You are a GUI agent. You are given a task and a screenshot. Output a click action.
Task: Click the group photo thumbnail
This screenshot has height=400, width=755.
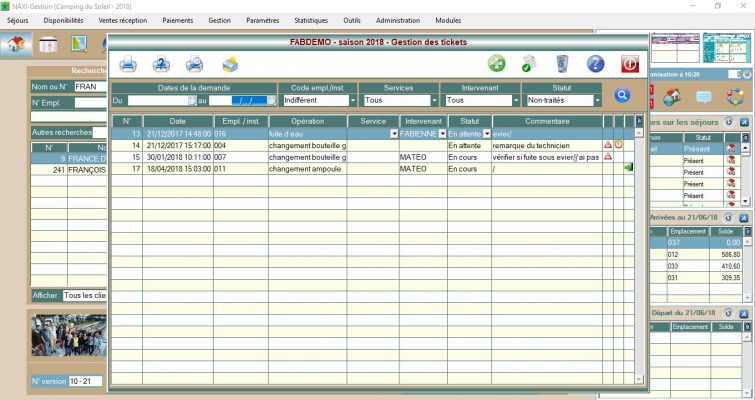69,335
